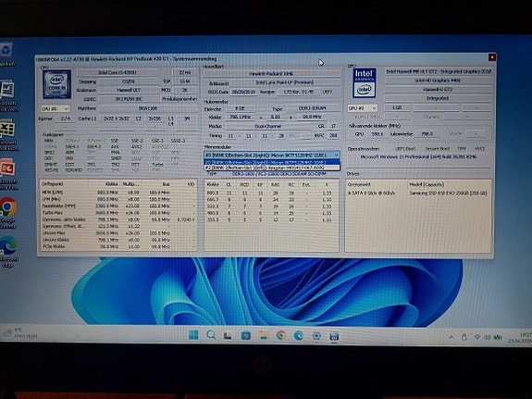Open the weather widget on the taskbar
532x399 pixels.
click(19, 332)
